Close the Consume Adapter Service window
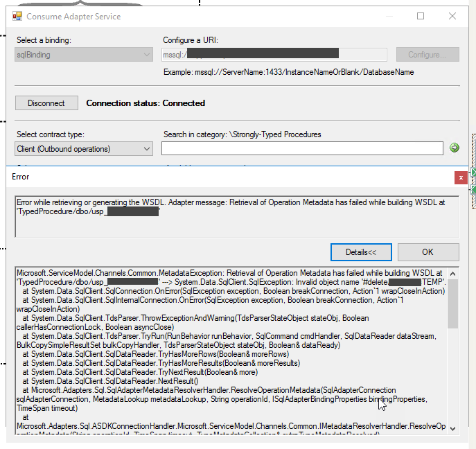 452,16
